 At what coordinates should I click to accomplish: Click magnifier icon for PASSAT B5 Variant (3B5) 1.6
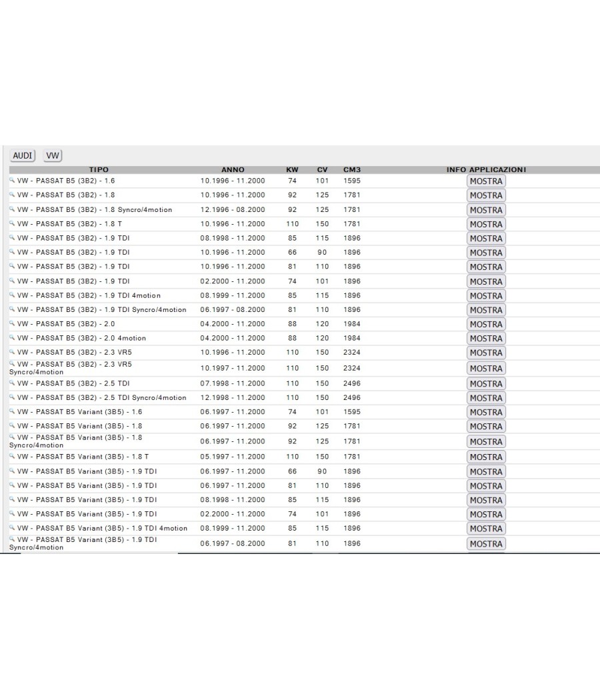click(12, 411)
